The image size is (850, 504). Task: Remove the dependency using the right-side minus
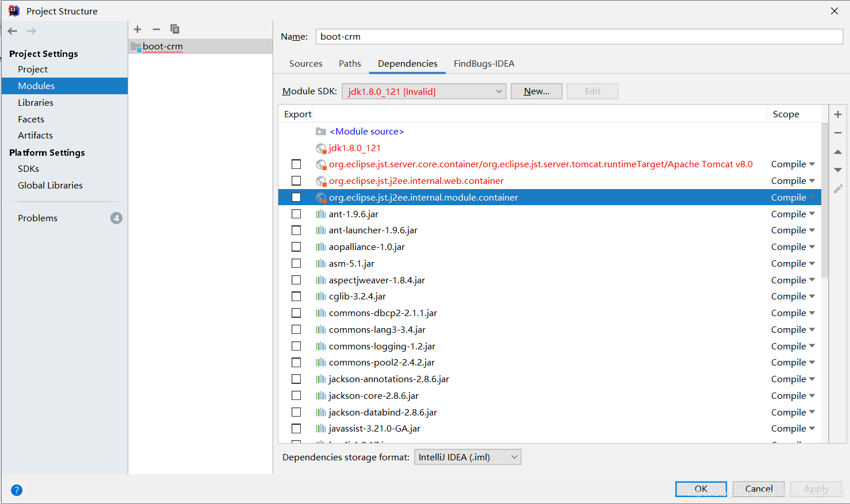pyautogui.click(x=838, y=133)
